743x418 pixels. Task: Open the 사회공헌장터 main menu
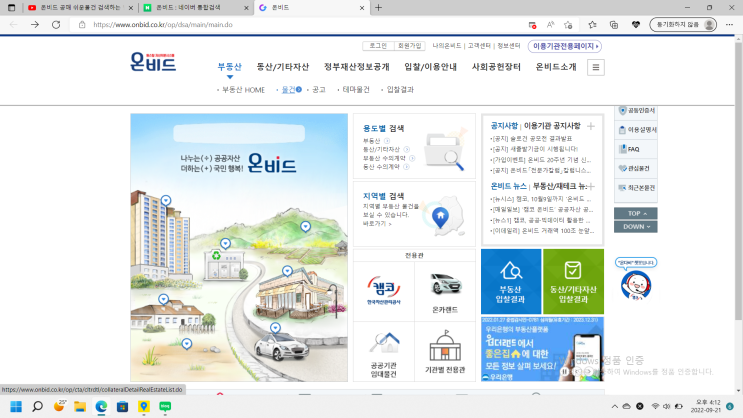tap(496, 67)
